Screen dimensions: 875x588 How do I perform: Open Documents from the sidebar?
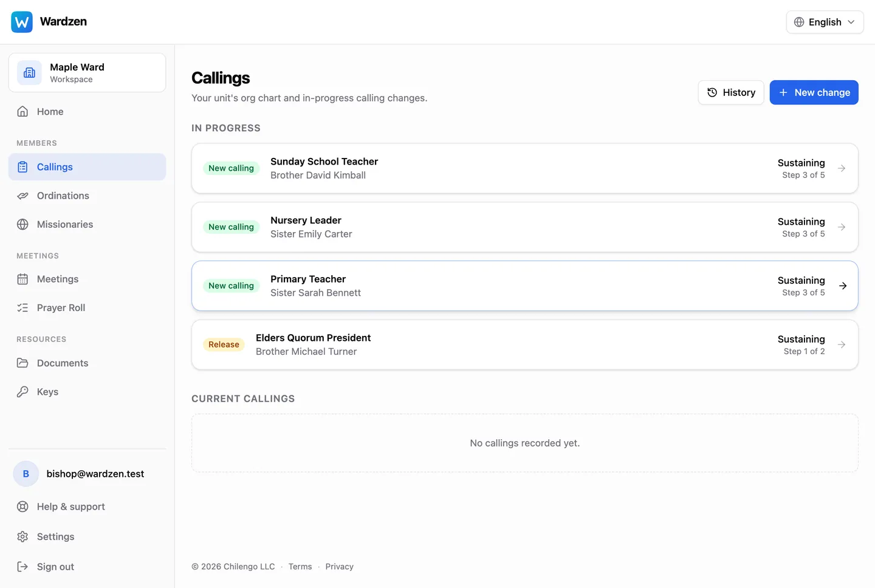point(87,363)
